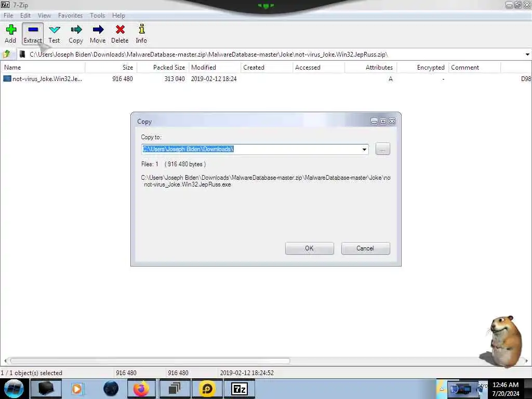Open the dark globe taskbar icon
Image resolution: width=532 pixels, height=399 pixels.
click(111, 389)
